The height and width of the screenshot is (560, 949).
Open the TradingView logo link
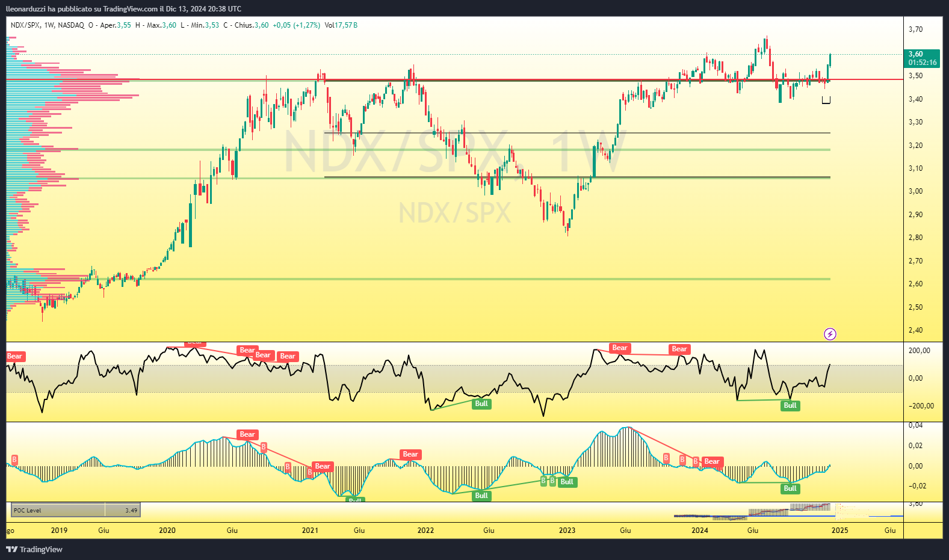pos(34,549)
